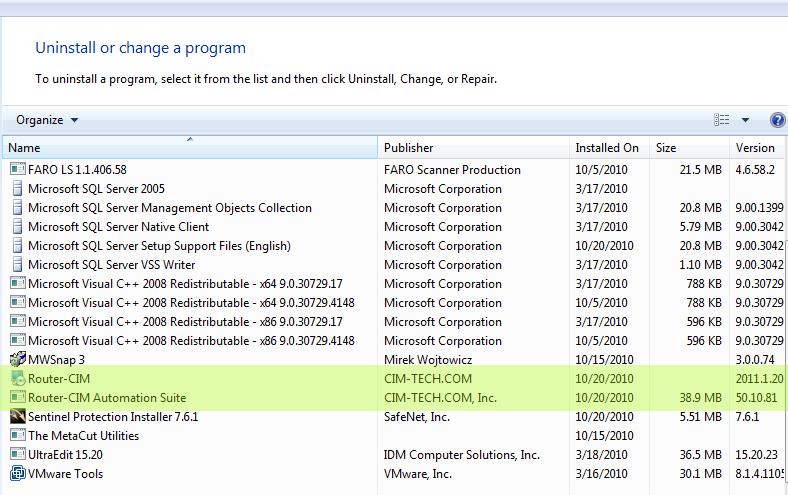
Task: Click publisher CIM-TECH.COM, Inc.
Action: (x=440, y=398)
